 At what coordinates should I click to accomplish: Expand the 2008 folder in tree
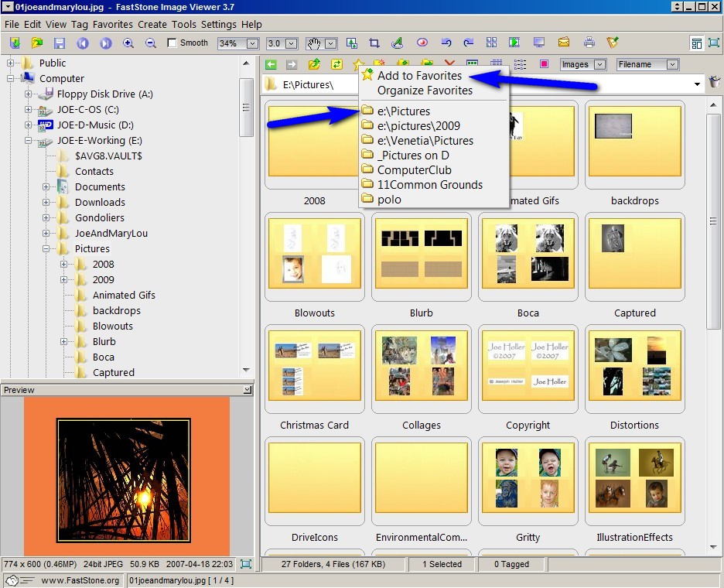63,264
